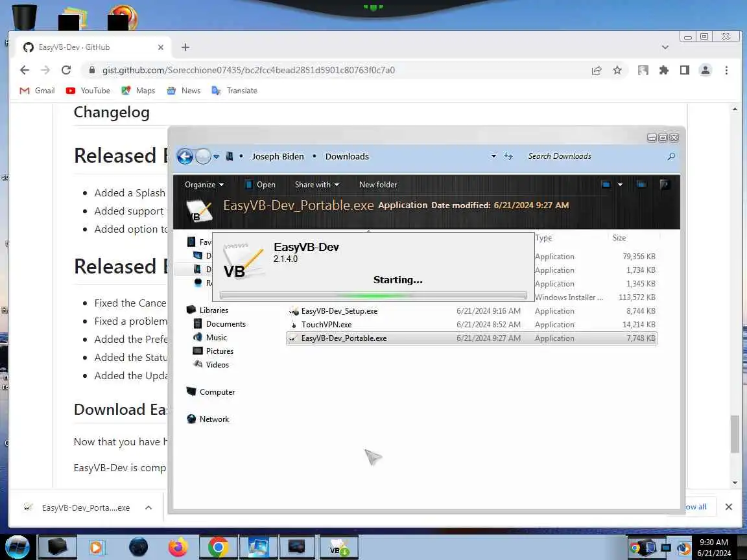The height and width of the screenshot is (560, 747).
Task: Click Chrome's back navigation arrow
Action: [25, 70]
